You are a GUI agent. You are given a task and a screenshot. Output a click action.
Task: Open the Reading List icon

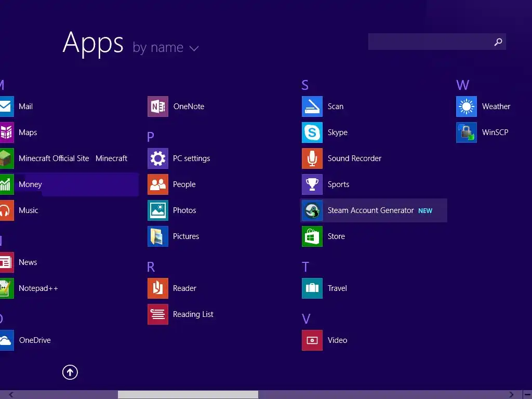tap(158, 314)
